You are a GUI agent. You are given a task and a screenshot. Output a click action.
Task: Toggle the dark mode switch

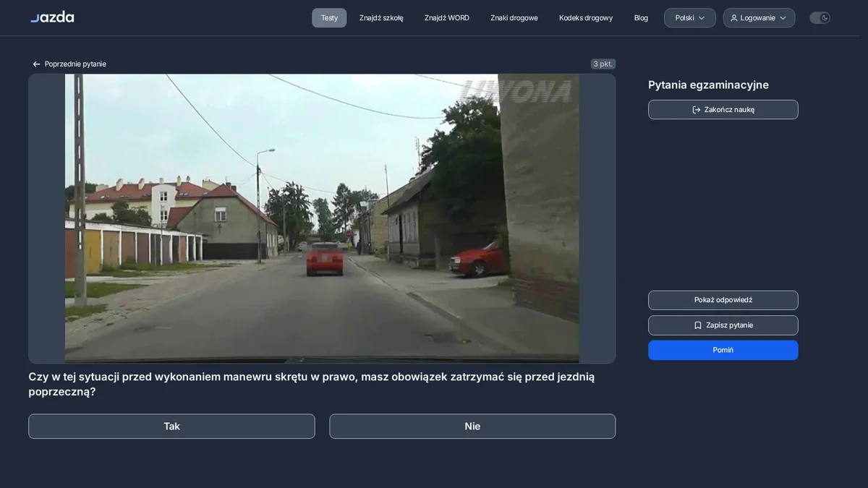click(820, 18)
